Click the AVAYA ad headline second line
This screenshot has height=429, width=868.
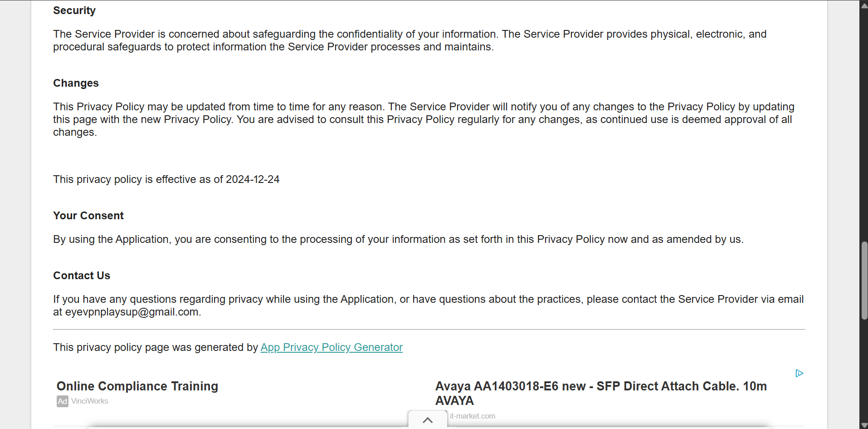click(454, 401)
